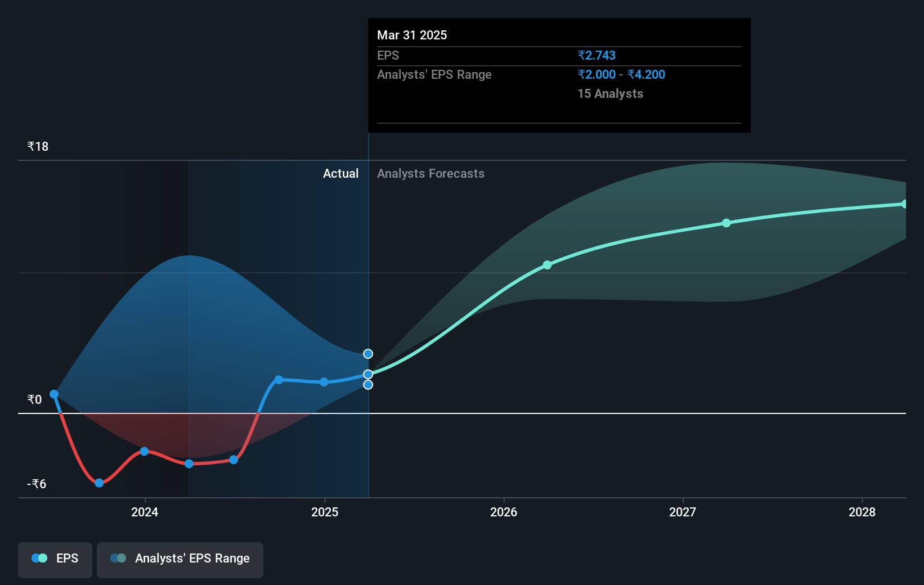Toggle the Analysts' EPS Range legend
Viewport: 924px width, 585px height.
pyautogui.click(x=180, y=560)
